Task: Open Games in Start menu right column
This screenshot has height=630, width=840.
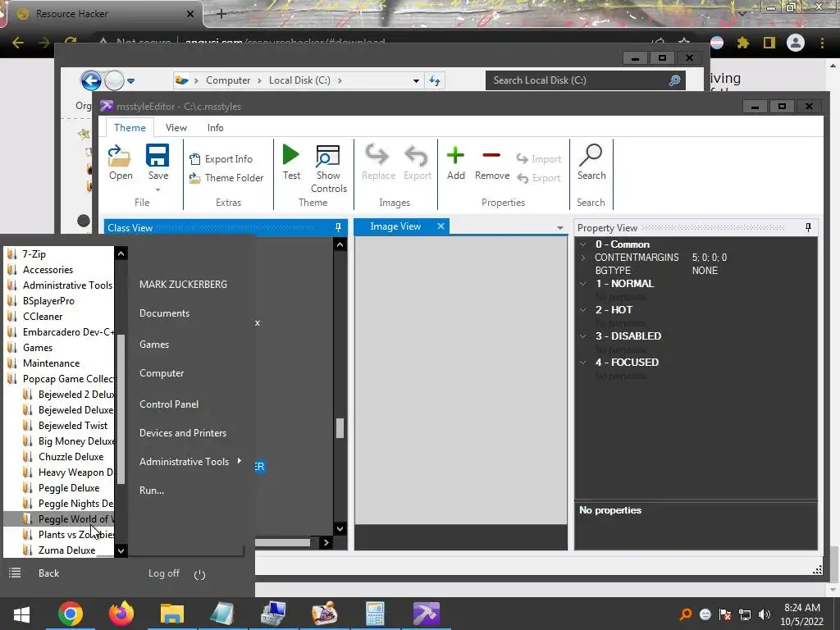Action: click(154, 345)
